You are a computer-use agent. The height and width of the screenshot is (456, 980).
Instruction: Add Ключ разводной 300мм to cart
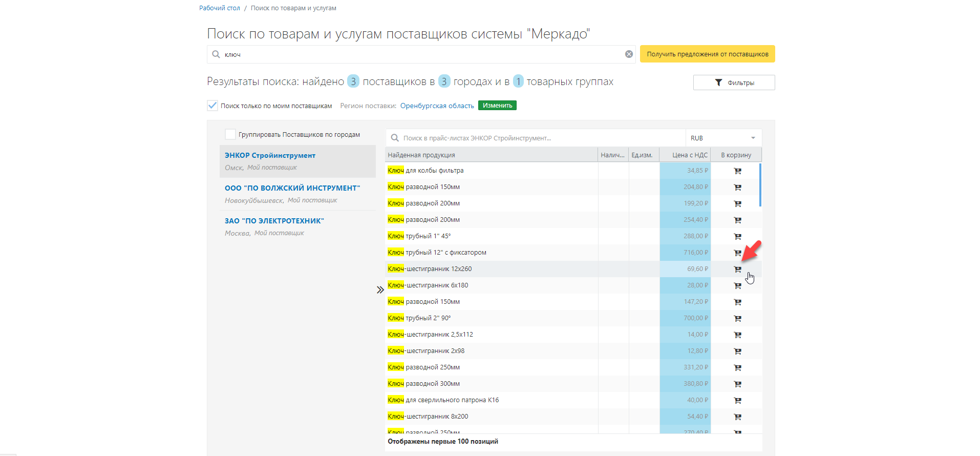click(x=737, y=384)
